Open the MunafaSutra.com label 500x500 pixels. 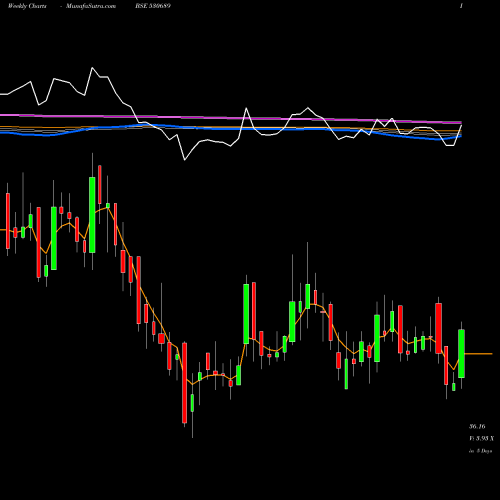[x=91, y=6]
